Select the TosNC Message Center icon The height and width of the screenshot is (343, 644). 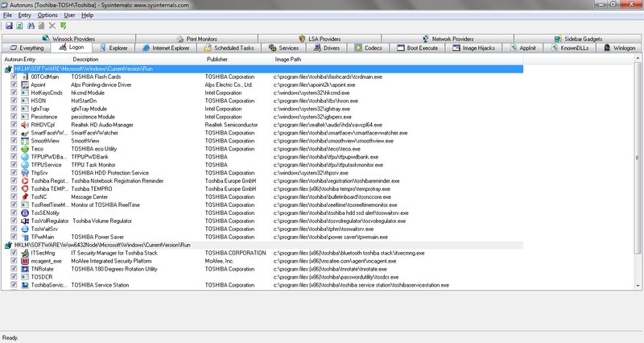(25, 197)
